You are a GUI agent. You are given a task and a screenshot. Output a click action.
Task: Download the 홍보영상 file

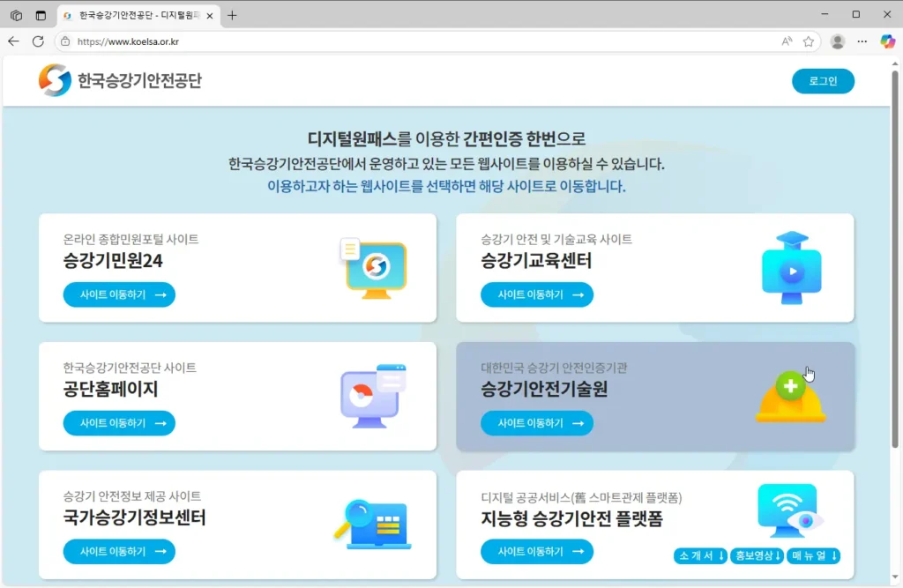(757, 555)
